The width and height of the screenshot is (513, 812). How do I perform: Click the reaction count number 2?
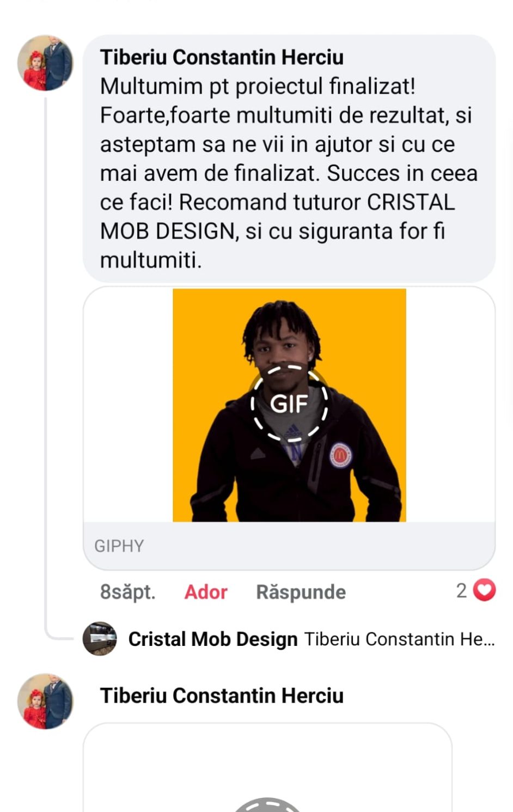pyautogui.click(x=461, y=591)
